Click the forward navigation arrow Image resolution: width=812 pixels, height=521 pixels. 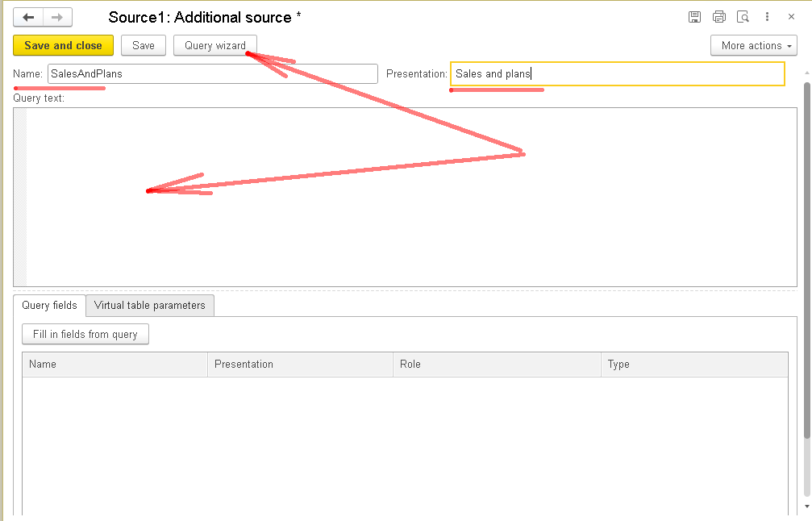57,17
